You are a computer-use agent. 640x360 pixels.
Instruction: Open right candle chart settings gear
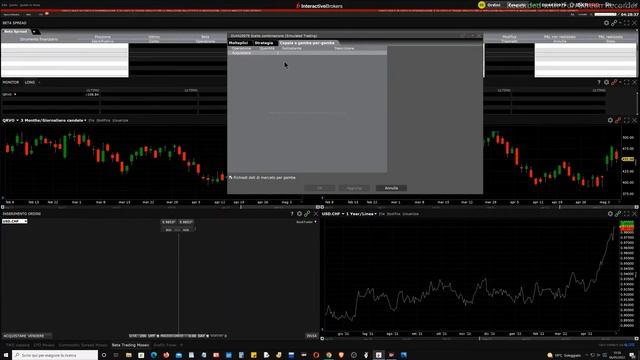point(610,120)
